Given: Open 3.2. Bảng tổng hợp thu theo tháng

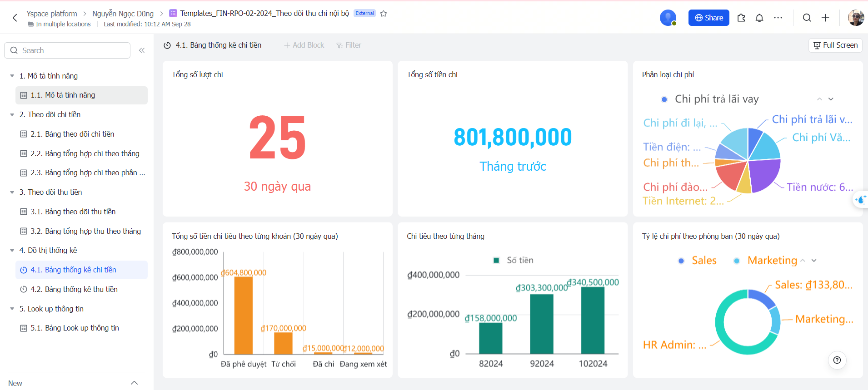Looking at the screenshot, I should click(x=81, y=231).
